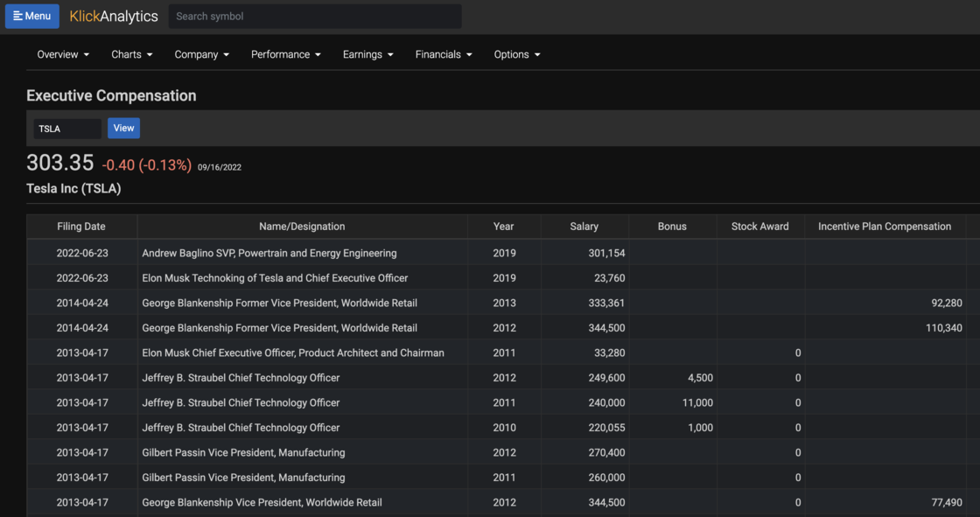980x517 pixels.
Task: Open the Performance dropdown menu
Action: pyautogui.click(x=285, y=54)
